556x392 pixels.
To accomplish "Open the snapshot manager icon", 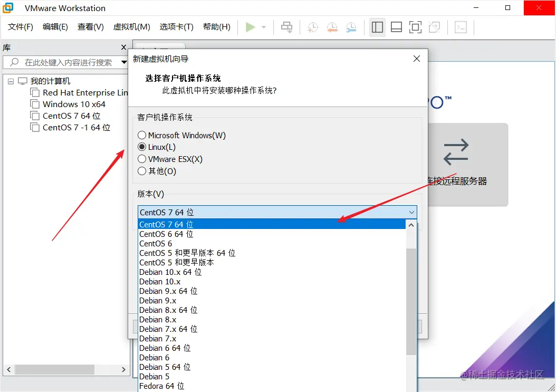I will [351, 27].
